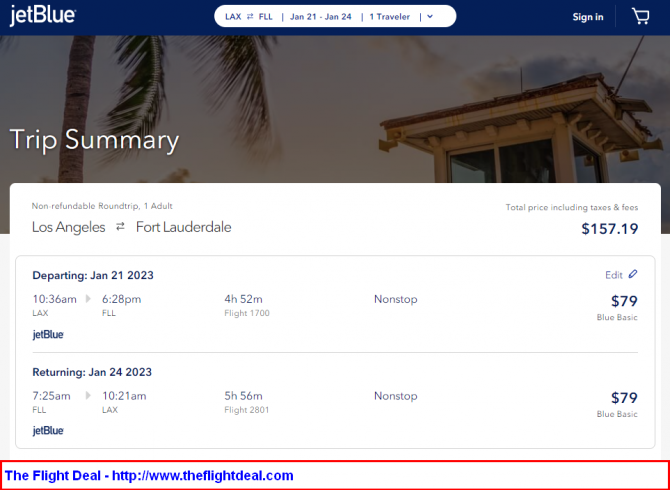Screen dimensions: 670x490
Task: Click 'Flight 1700' text
Action: (247, 313)
